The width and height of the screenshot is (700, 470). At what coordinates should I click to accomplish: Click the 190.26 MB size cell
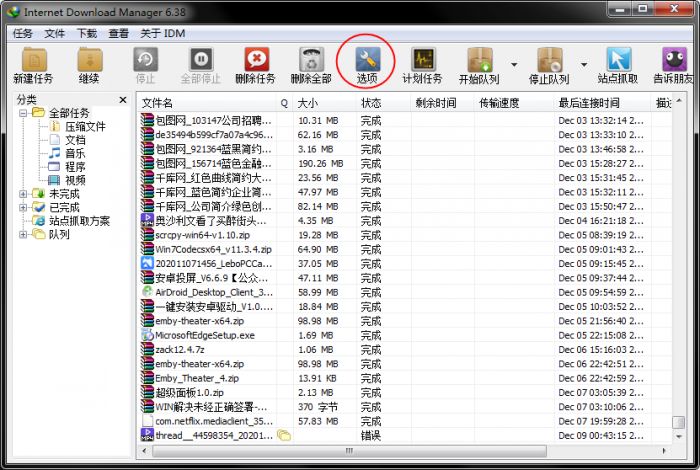click(321, 164)
